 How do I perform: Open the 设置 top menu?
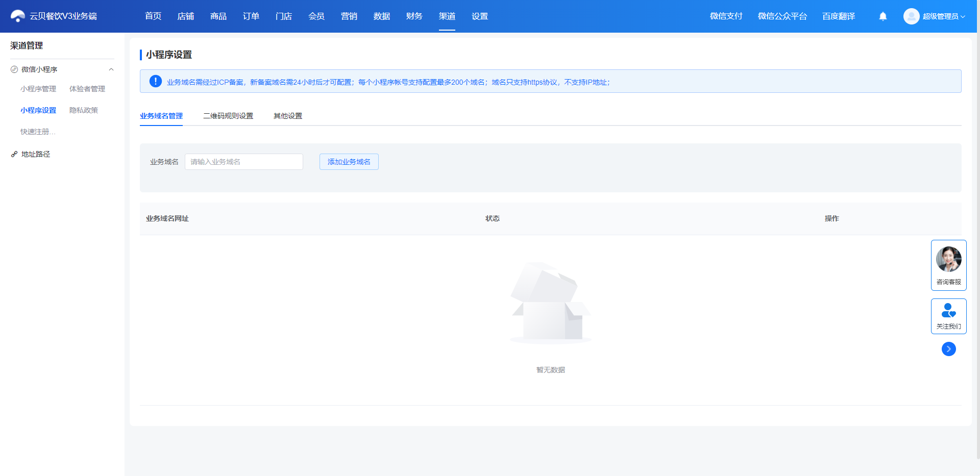pos(480,16)
